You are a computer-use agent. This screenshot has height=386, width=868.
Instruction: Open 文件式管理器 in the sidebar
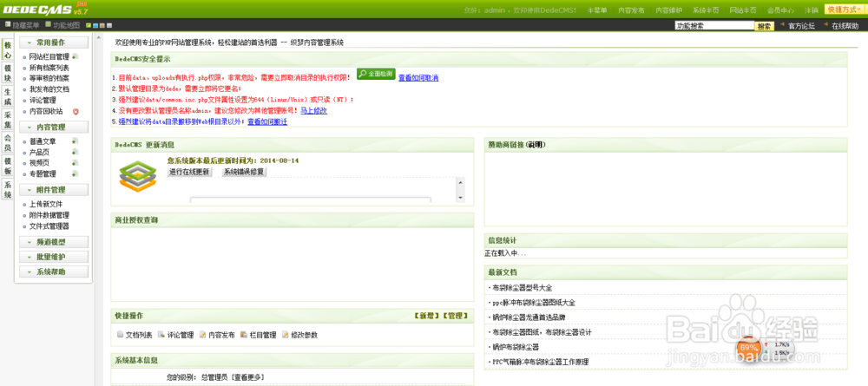49,226
